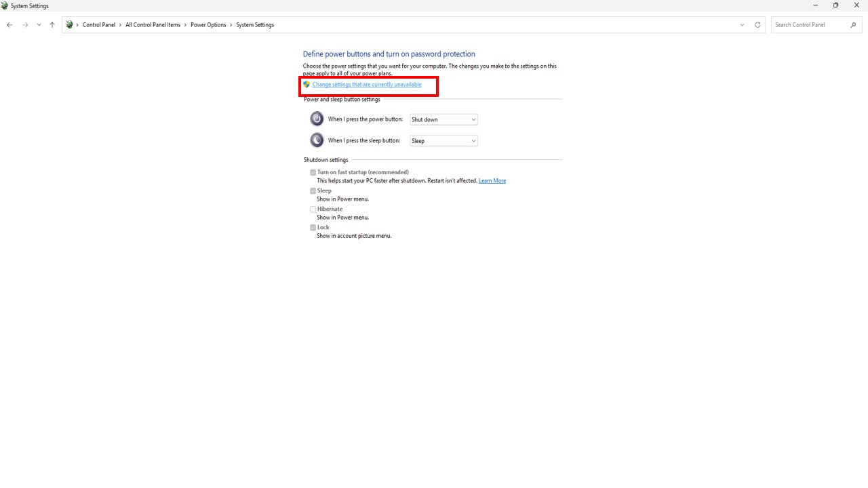Click the Refresh button in address bar

[757, 25]
